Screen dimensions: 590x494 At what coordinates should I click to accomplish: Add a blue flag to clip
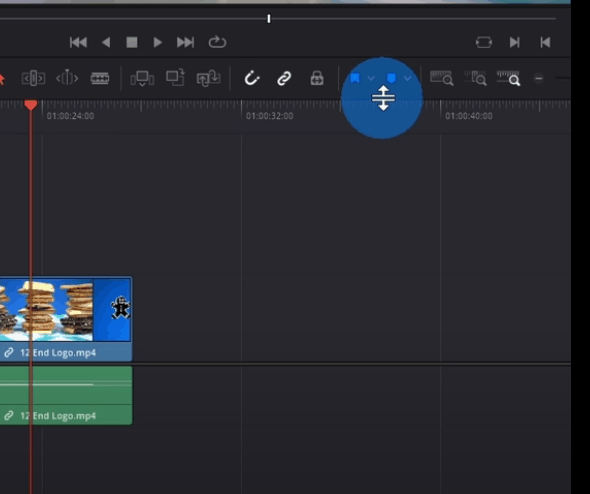355,78
